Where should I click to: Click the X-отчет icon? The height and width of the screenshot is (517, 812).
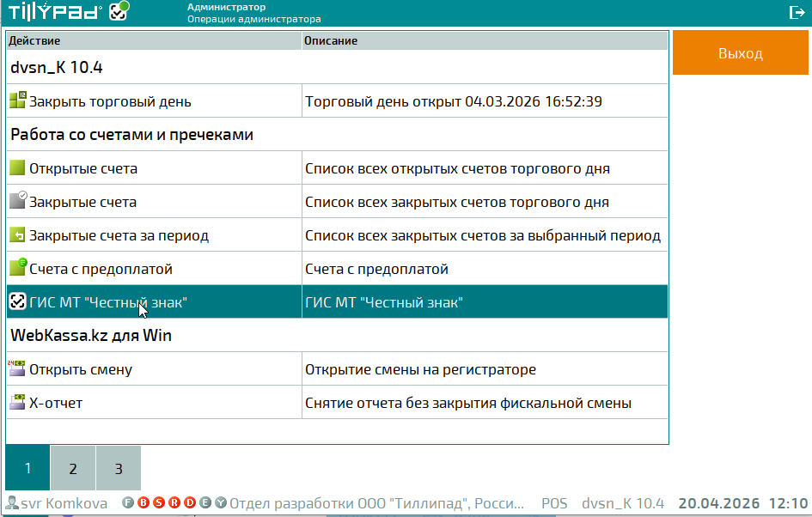pyautogui.click(x=17, y=402)
